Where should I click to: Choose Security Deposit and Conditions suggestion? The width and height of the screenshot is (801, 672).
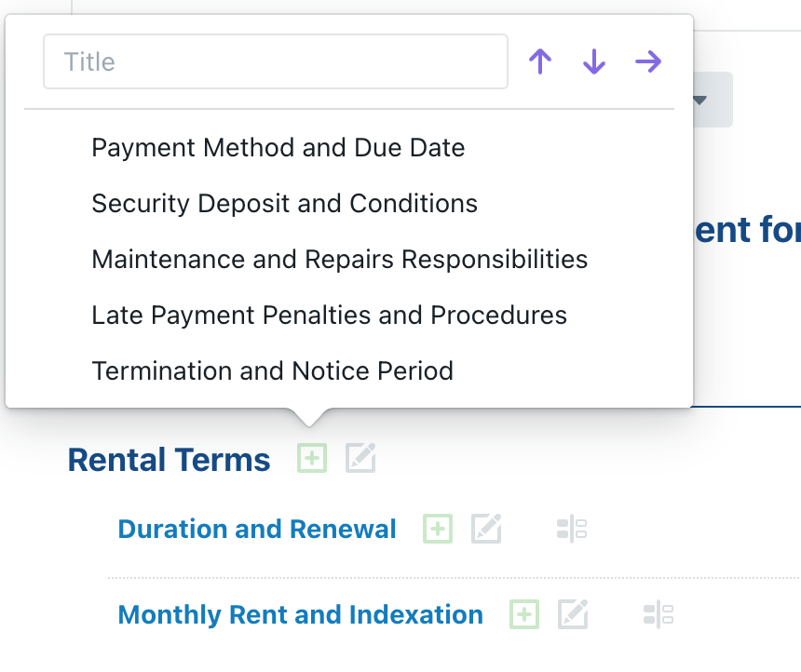(x=284, y=204)
